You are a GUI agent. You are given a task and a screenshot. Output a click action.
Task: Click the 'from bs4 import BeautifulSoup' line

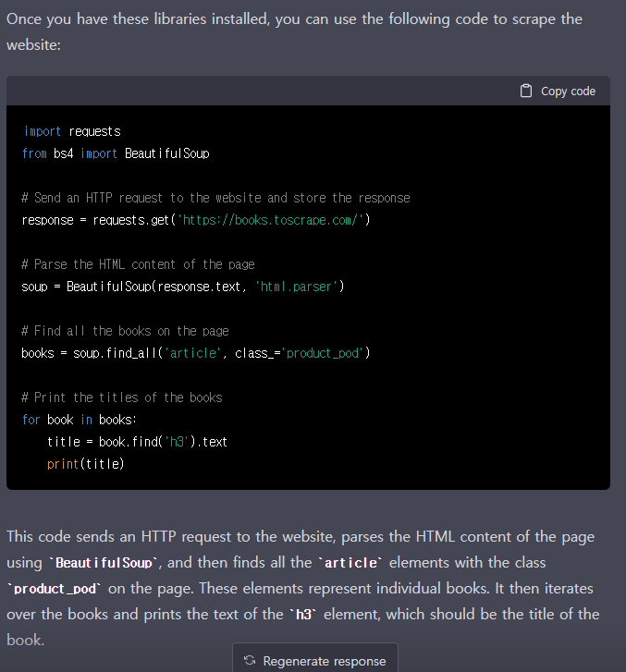tap(116, 153)
